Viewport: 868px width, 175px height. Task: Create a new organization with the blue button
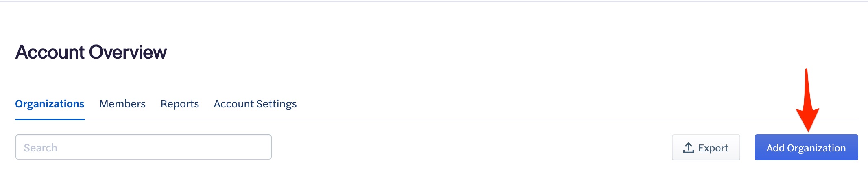[806, 147]
